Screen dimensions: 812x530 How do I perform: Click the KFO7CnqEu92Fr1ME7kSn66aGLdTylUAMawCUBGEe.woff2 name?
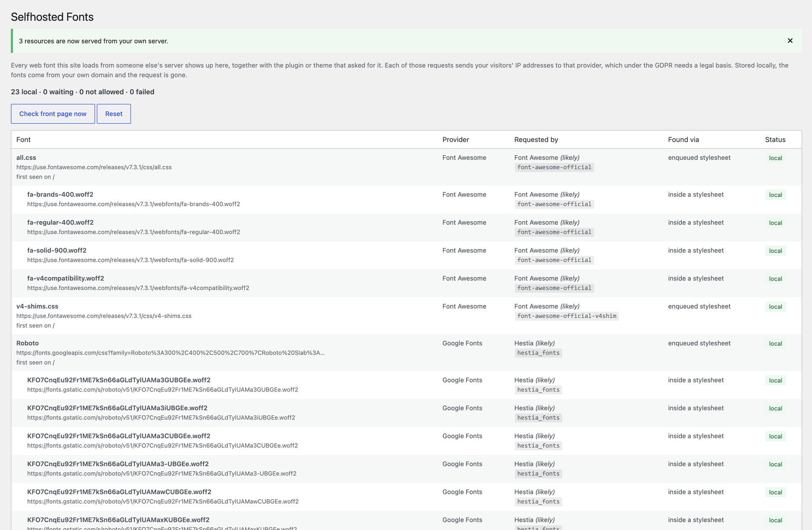pos(119,492)
